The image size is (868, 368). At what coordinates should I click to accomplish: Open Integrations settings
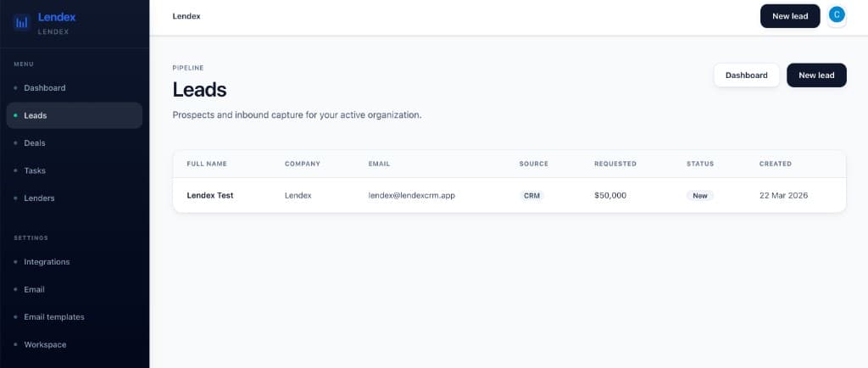47,262
